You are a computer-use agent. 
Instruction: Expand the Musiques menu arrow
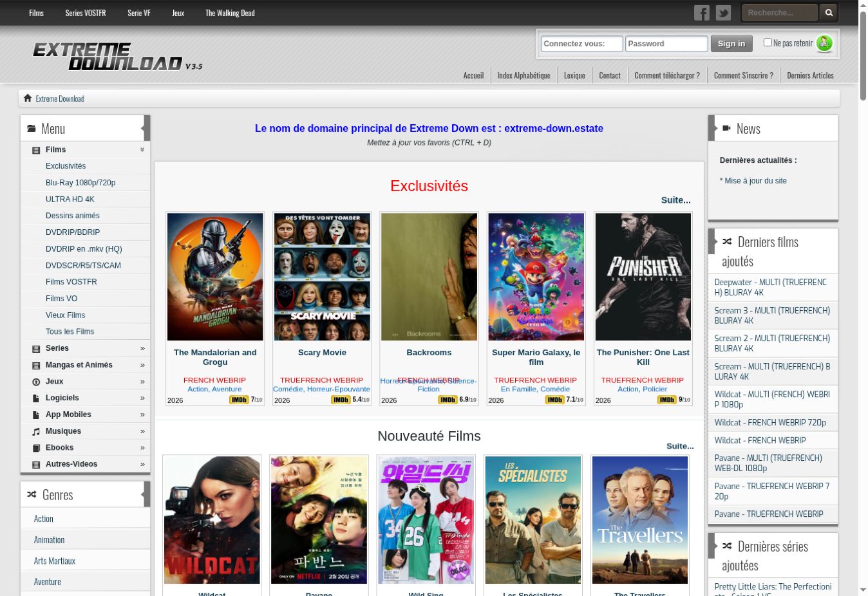tap(142, 431)
